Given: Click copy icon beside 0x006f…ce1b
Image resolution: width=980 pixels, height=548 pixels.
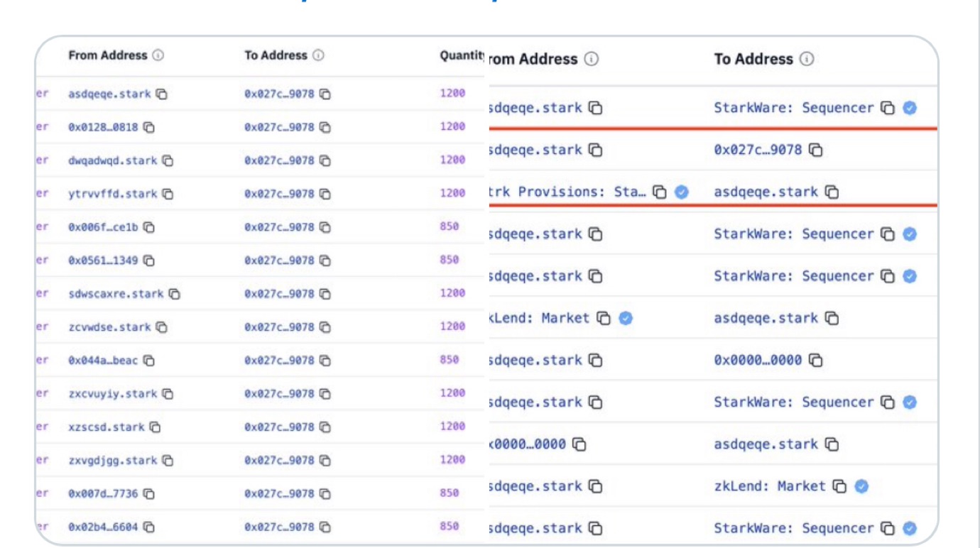Looking at the screenshot, I should click(149, 227).
